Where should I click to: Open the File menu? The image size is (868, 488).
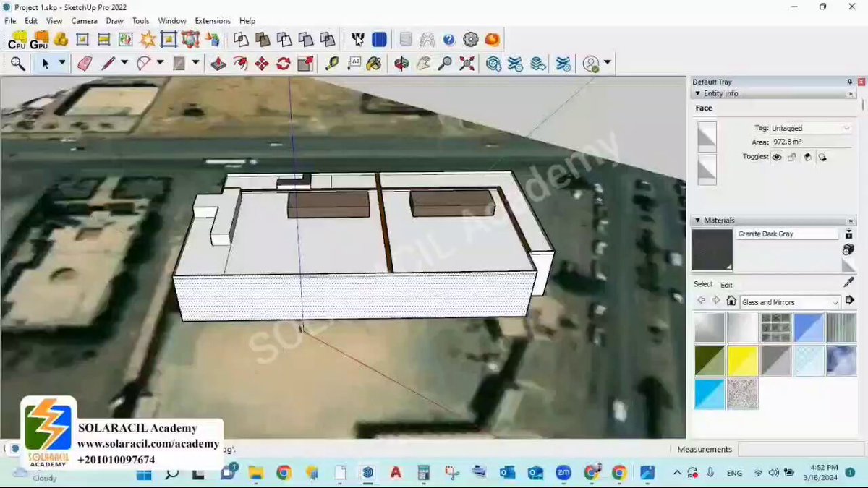coord(10,21)
